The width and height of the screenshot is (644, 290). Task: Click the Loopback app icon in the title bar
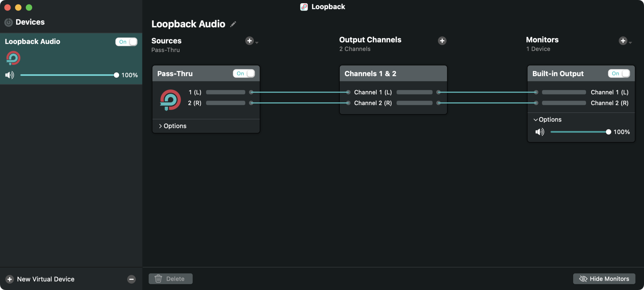coord(304,7)
